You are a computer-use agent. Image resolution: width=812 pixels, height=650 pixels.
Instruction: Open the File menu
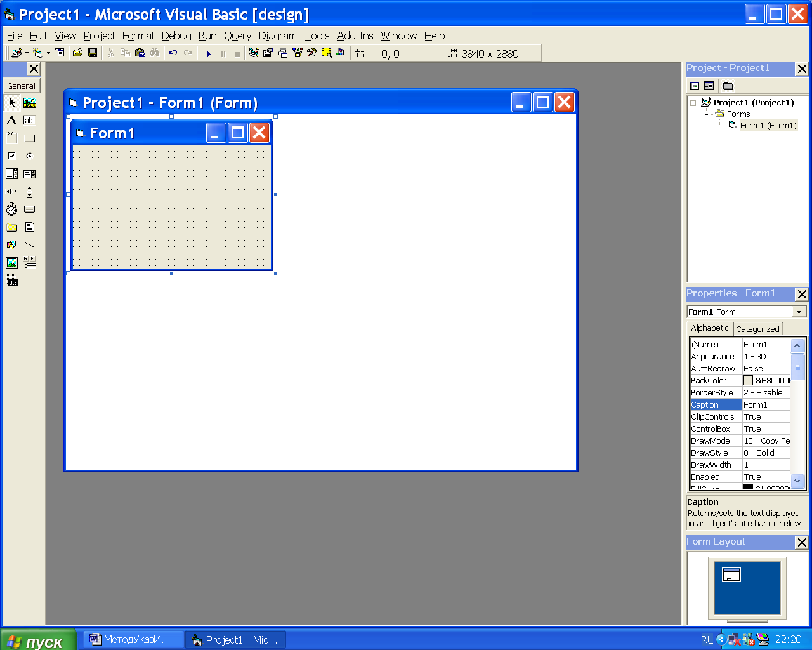click(15, 36)
